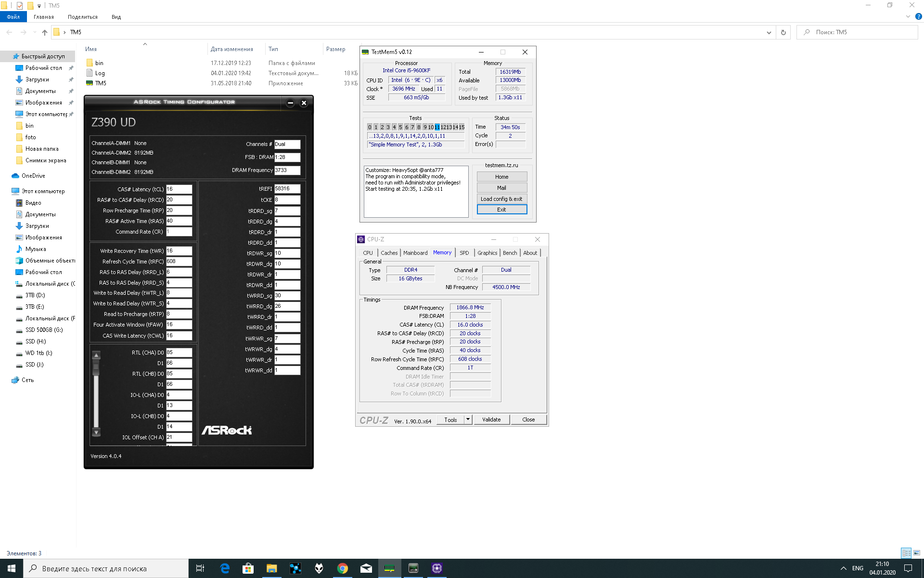Open Chrome from the taskbar

(342, 568)
